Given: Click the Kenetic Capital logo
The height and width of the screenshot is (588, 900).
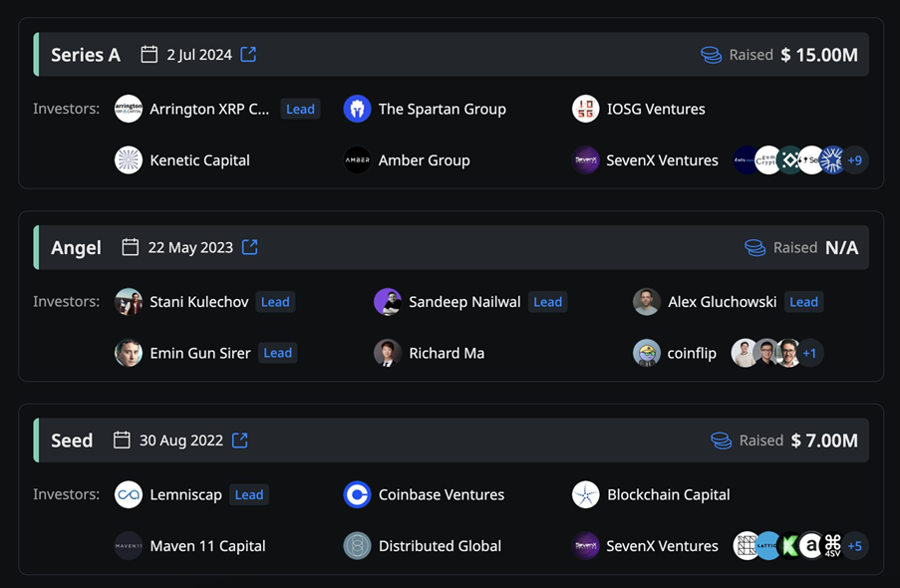Looking at the screenshot, I should pos(129,160).
